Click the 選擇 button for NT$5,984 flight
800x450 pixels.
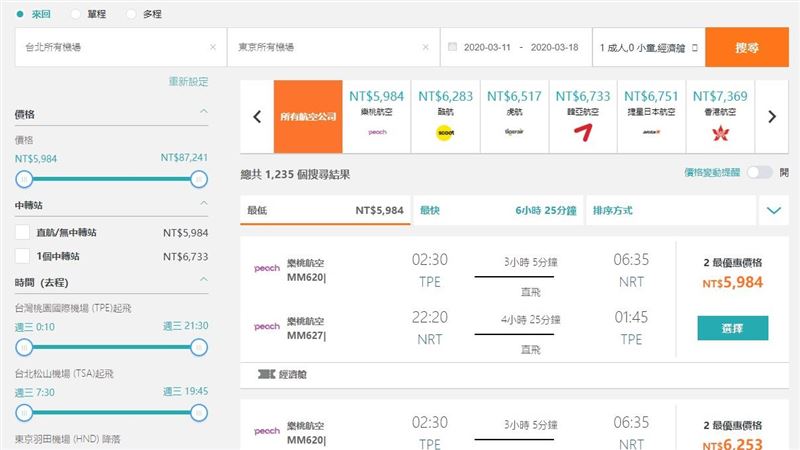[733, 328]
